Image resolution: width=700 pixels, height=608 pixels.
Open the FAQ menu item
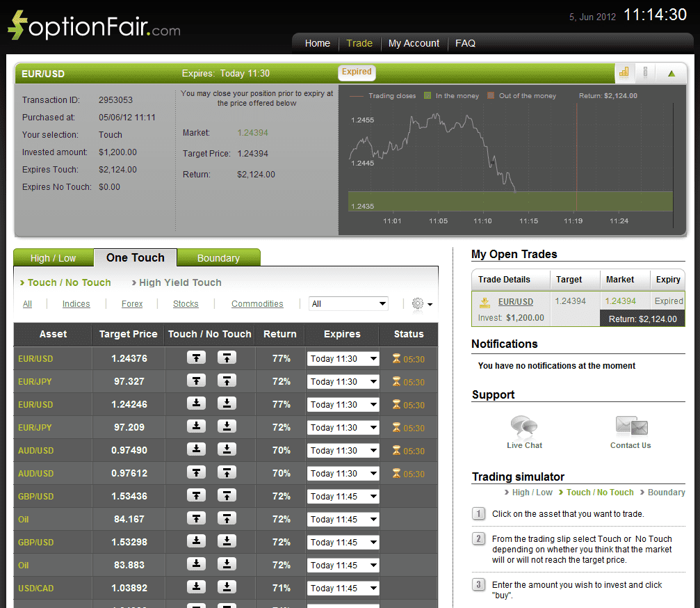(465, 43)
